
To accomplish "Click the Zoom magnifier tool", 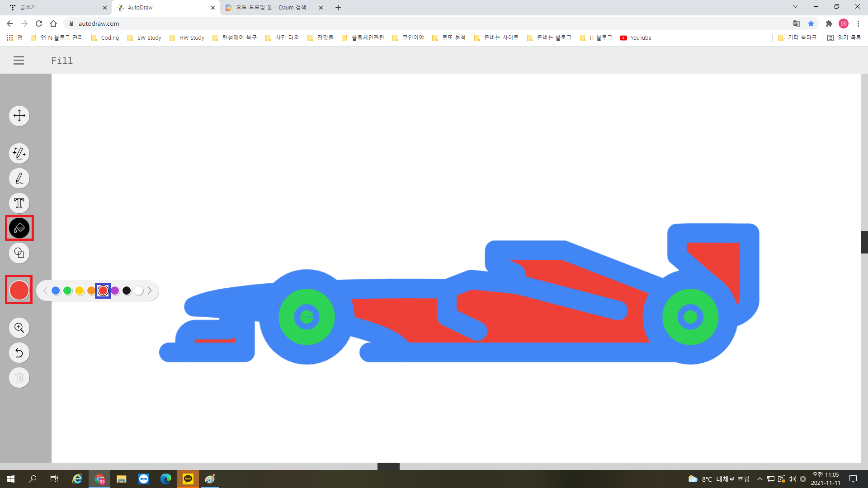I will [x=19, y=328].
